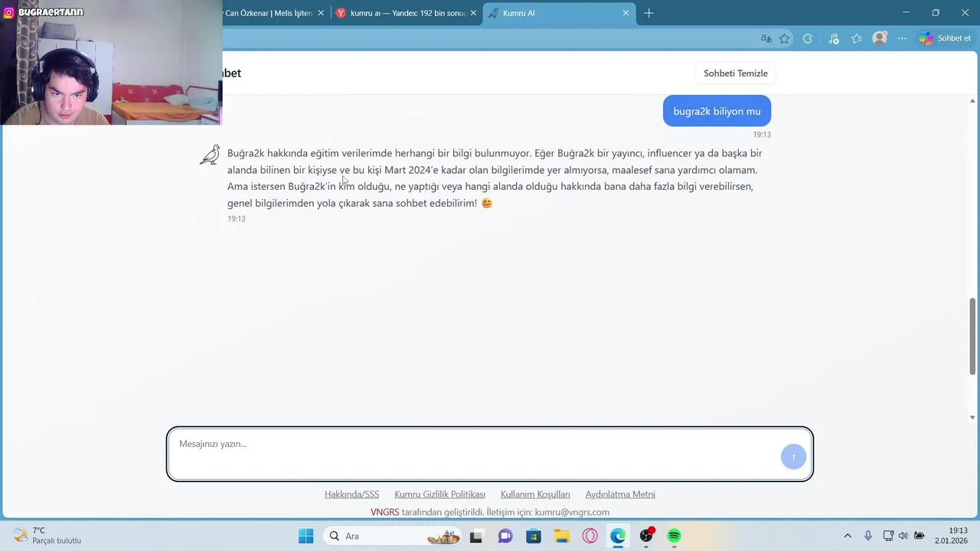Image resolution: width=980 pixels, height=551 pixels.
Task: Open the Kumru Gizlilik Politikası link
Action: [439, 494]
